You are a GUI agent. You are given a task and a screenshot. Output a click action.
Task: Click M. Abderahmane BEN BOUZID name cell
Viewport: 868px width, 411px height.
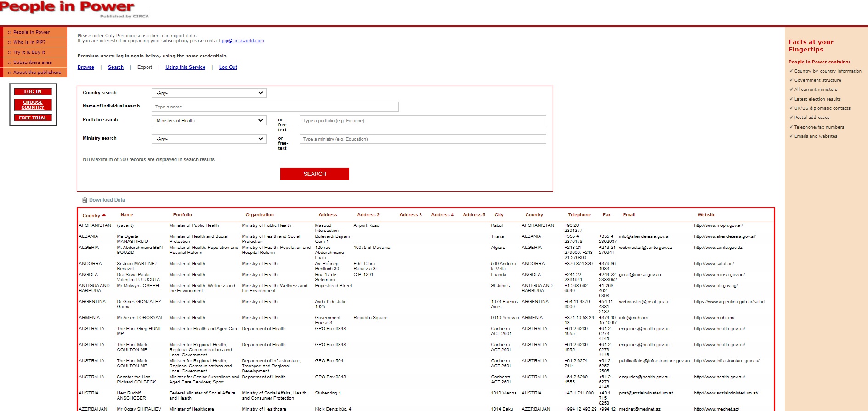(140, 250)
